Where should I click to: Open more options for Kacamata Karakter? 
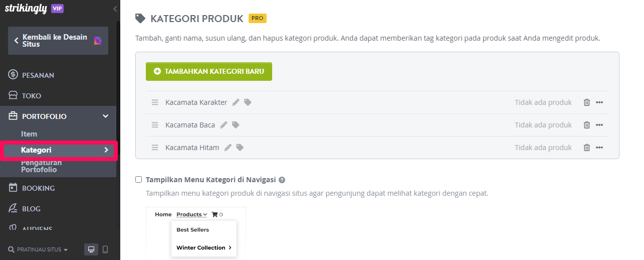click(x=599, y=102)
